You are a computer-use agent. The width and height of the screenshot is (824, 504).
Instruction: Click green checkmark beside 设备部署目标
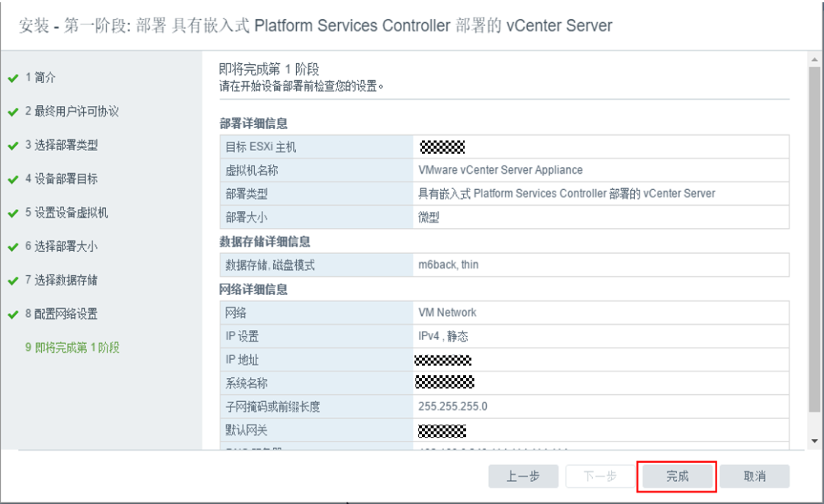click(x=13, y=179)
